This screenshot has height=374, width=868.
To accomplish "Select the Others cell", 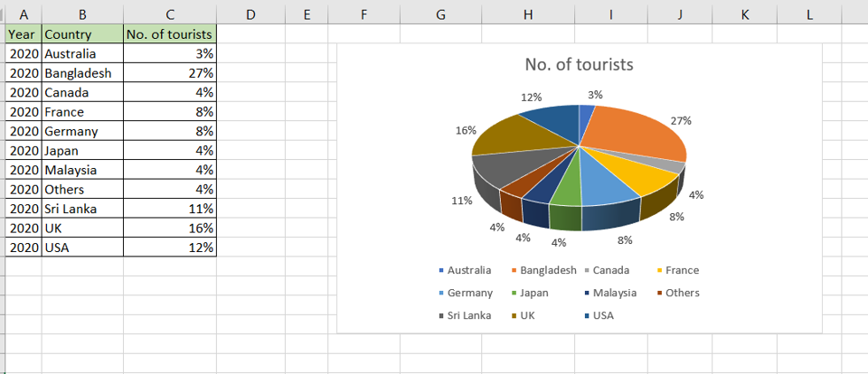I will (x=82, y=189).
